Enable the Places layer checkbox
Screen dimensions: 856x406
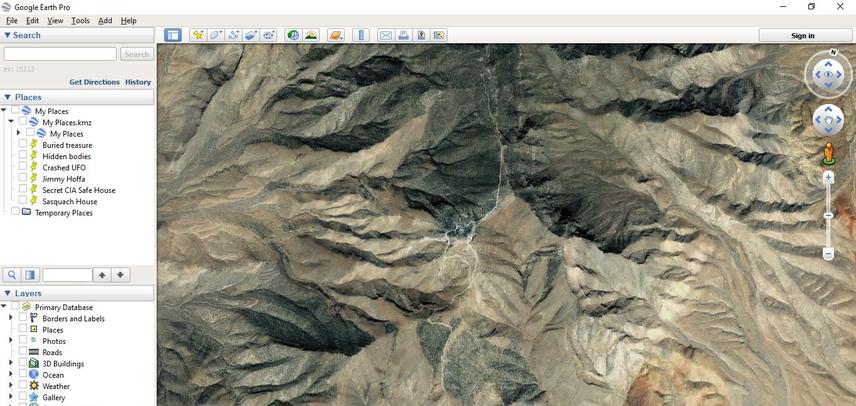[x=22, y=330]
